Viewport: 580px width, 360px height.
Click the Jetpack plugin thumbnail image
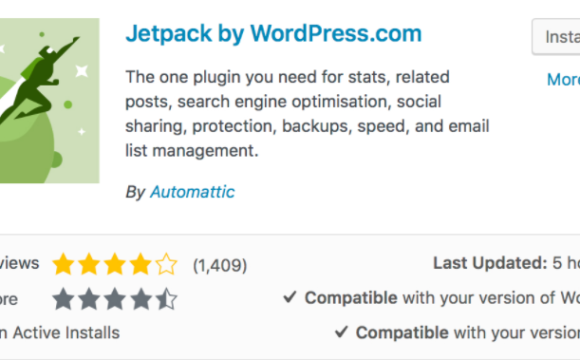click(x=50, y=101)
